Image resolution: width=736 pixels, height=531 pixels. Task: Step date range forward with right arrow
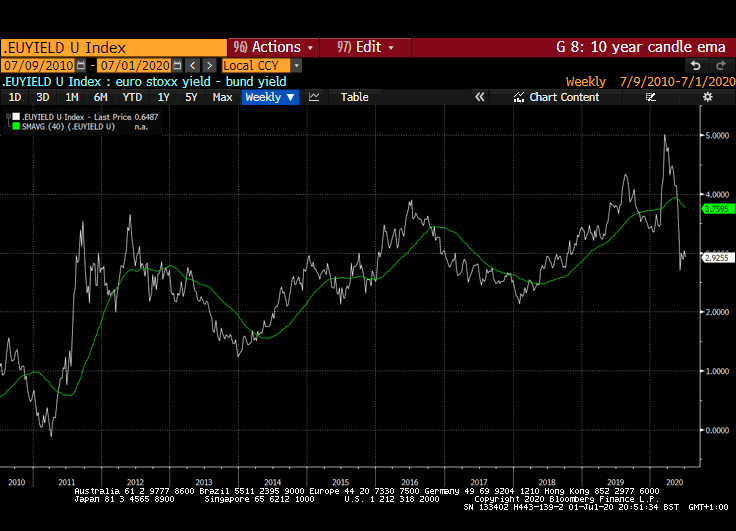point(209,65)
